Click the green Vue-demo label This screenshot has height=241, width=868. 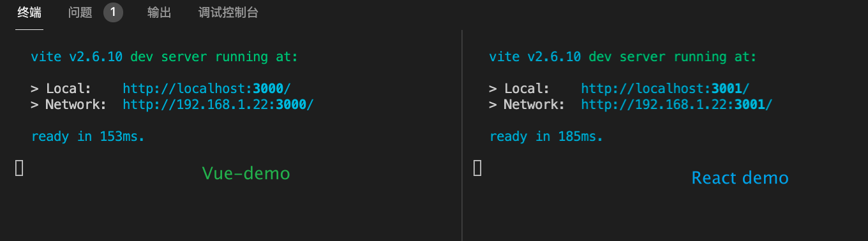(246, 173)
